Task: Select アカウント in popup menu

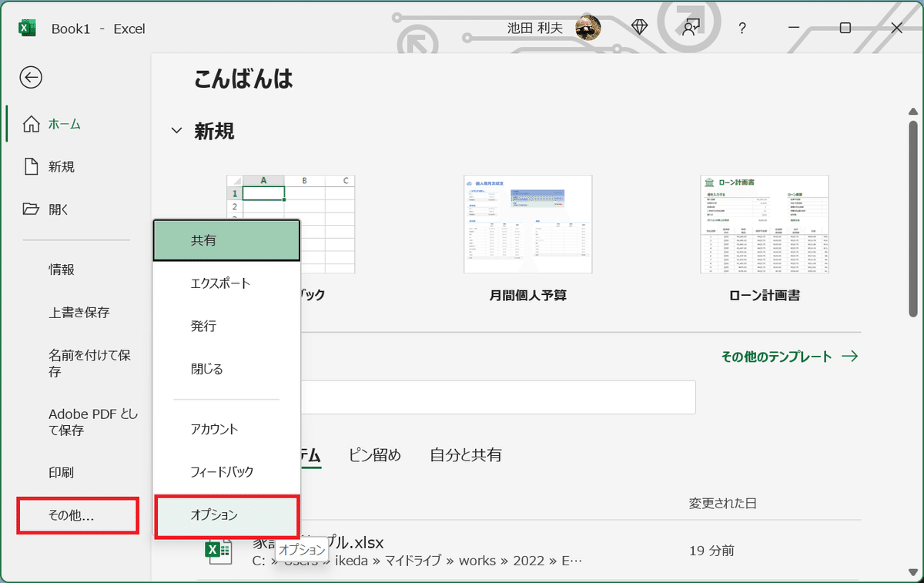Action: 226,429
